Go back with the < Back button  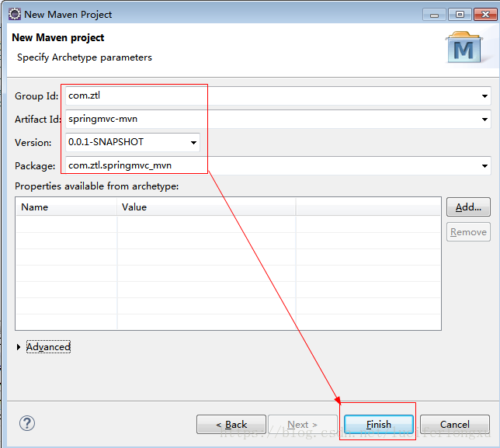click(x=231, y=425)
